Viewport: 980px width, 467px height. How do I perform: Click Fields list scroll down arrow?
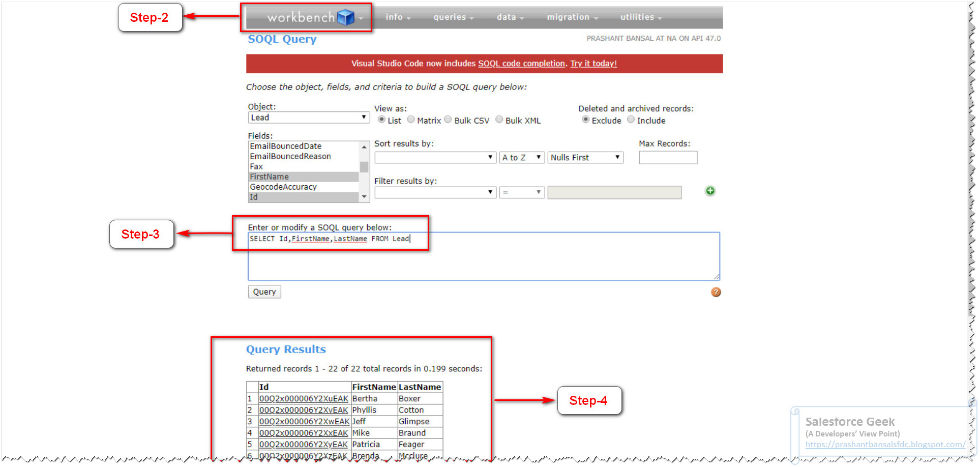(364, 197)
